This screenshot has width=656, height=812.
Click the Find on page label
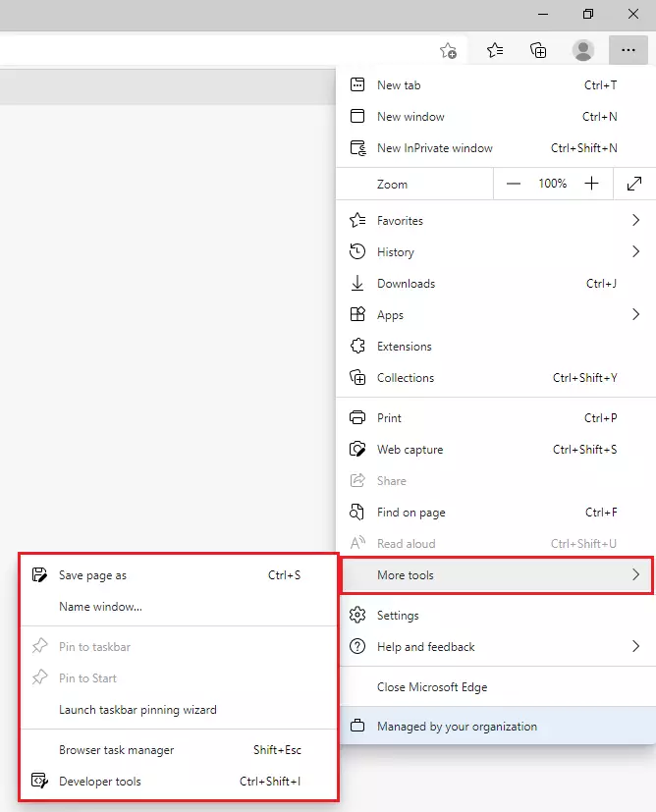pos(411,513)
